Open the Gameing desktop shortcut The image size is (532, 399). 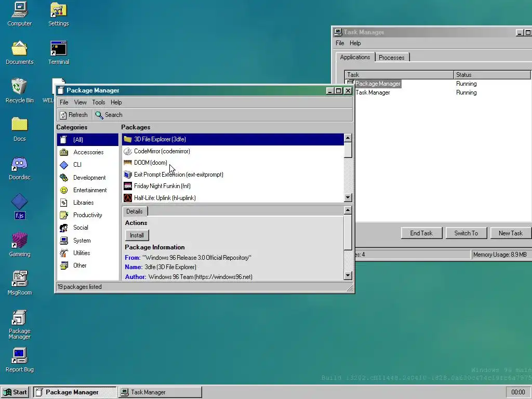(x=20, y=245)
